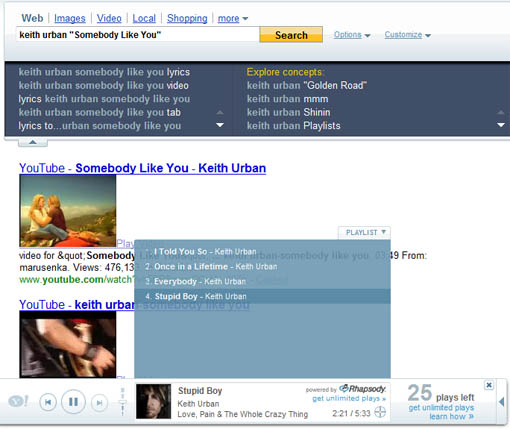The height and width of the screenshot is (429, 510).
Task: Click 'get unlimited plays' below 25 plays left
Action: pos(441,407)
